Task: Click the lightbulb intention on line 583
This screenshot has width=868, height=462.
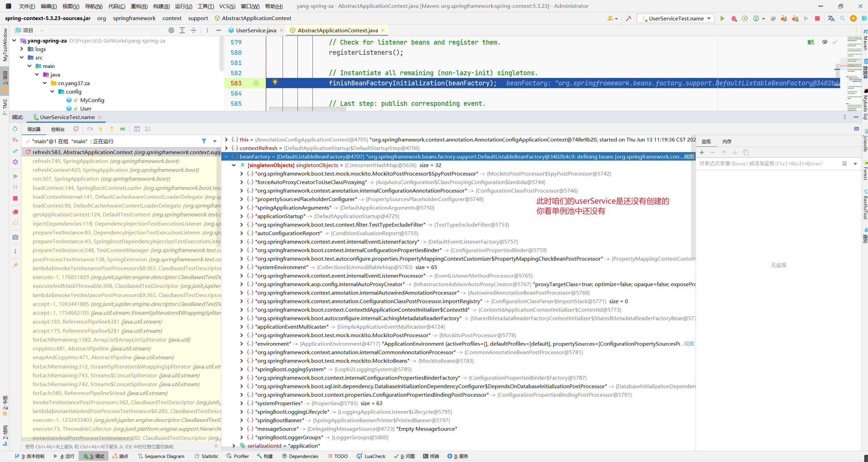Action: click(275, 82)
